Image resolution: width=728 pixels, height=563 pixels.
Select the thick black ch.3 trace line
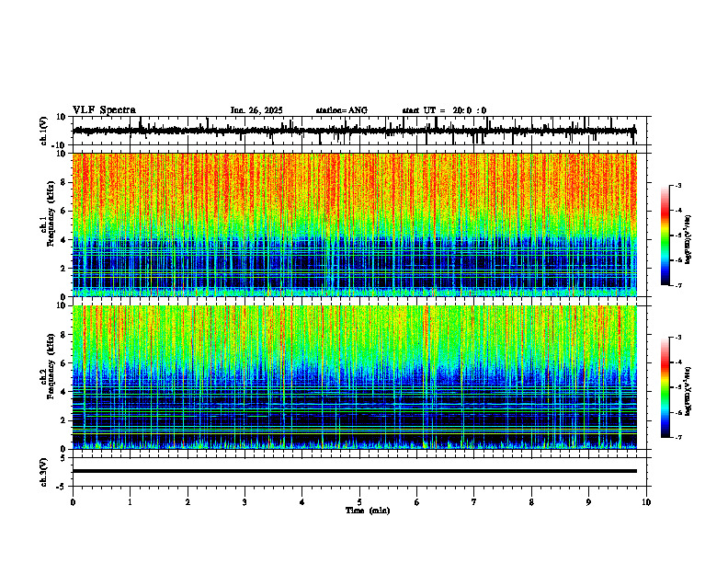[354, 471]
